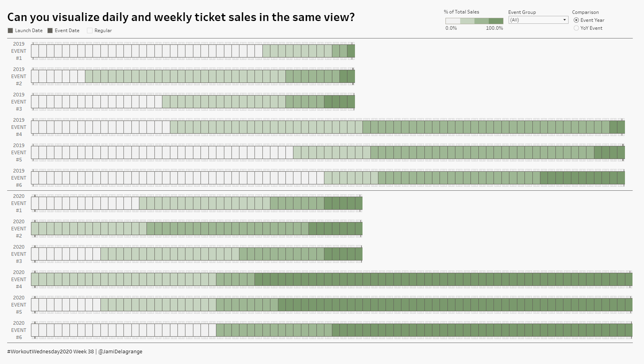Select the 2019 EVENT #4 row label
The height and width of the screenshot is (364, 644).
pos(19,127)
